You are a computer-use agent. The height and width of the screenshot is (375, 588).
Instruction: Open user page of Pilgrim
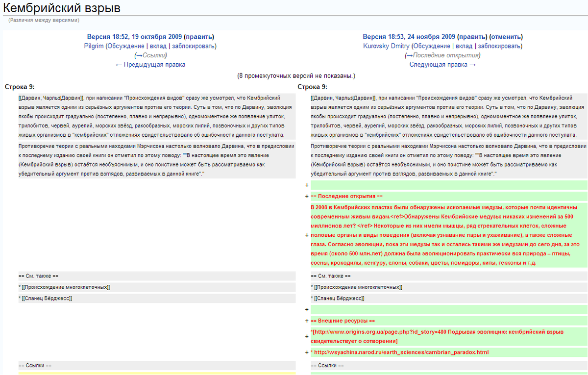(x=94, y=46)
